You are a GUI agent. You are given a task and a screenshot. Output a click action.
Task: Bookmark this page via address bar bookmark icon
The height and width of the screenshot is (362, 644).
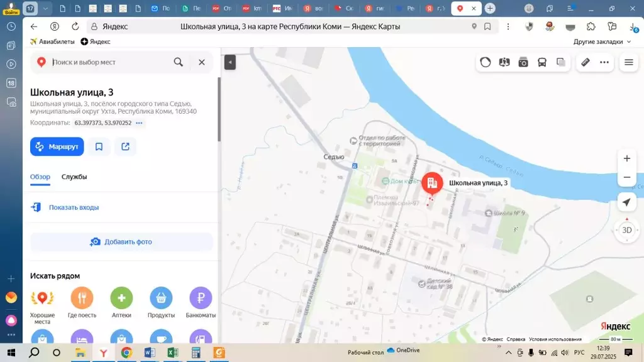tap(487, 26)
